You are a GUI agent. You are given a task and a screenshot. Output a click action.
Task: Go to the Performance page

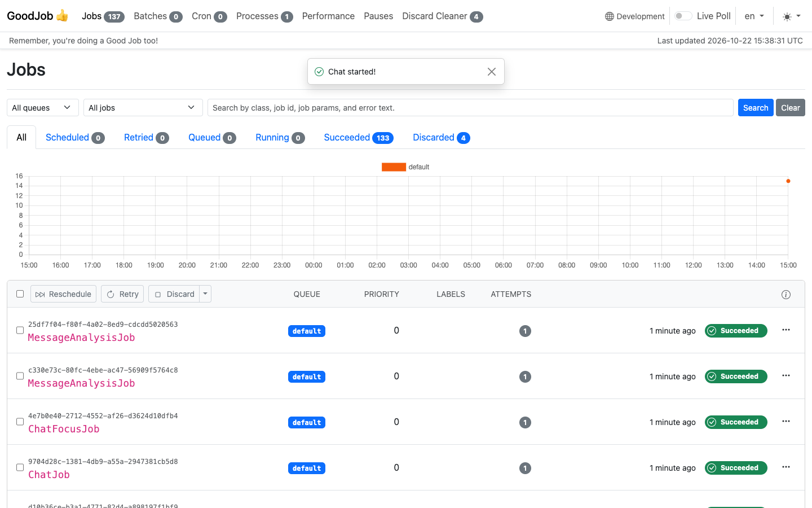point(328,16)
